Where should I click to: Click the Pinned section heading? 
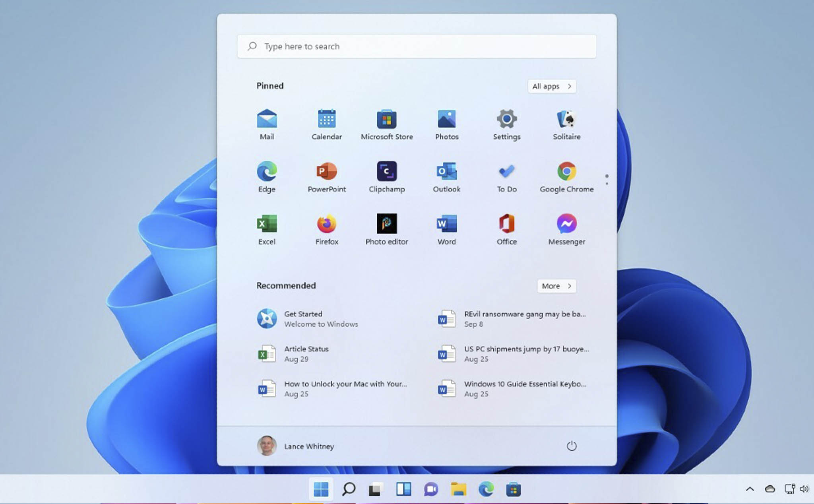pos(270,86)
